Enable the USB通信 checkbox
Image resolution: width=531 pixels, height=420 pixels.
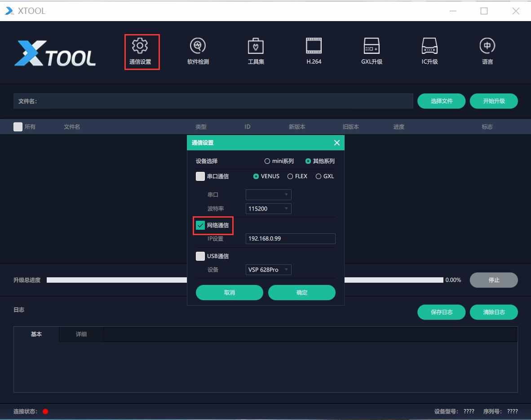(x=200, y=256)
